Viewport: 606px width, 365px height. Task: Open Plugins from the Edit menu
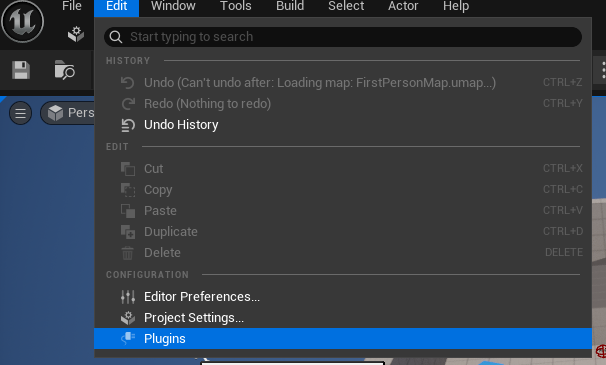[343, 339]
